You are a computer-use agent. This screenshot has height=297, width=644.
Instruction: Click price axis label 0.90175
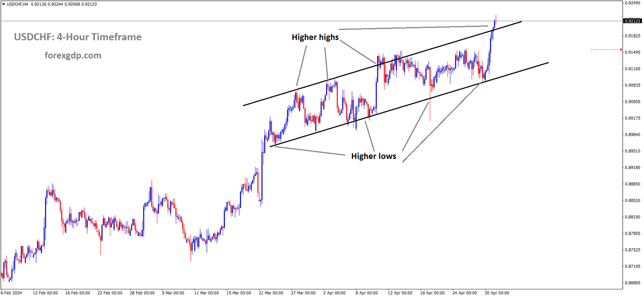632,118
